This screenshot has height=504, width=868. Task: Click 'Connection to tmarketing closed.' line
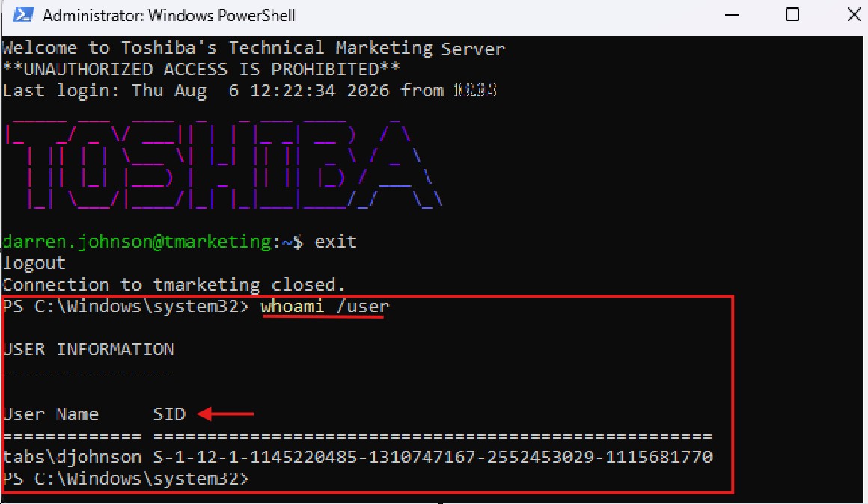(x=174, y=285)
